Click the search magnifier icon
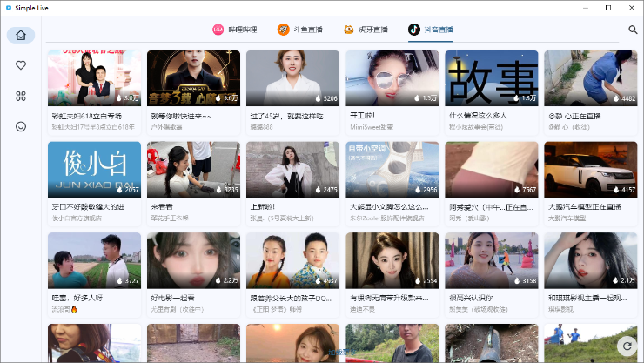 (x=633, y=30)
